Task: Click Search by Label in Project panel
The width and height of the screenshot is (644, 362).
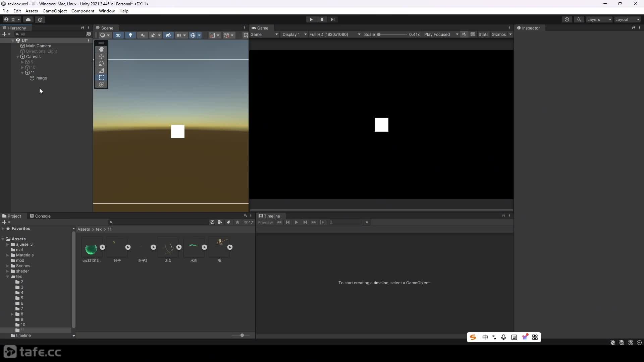Action: point(228,222)
